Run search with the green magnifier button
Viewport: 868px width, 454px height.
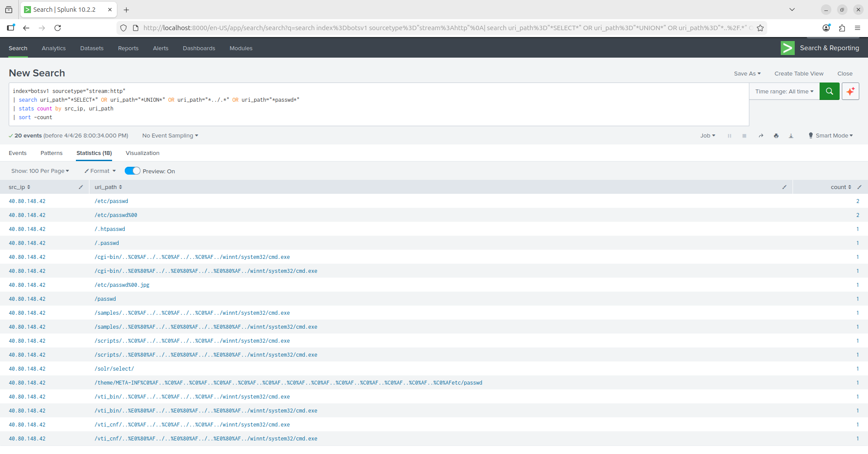point(829,91)
